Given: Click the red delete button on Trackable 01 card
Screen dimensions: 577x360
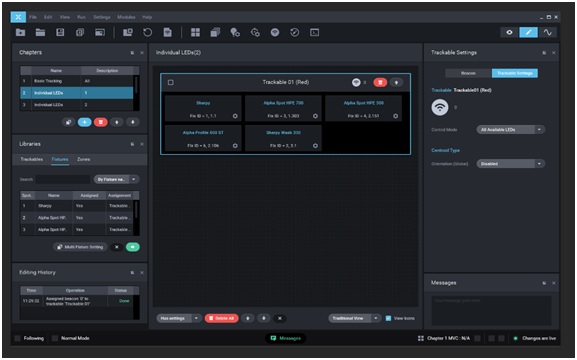Looking at the screenshot, I should (x=380, y=82).
